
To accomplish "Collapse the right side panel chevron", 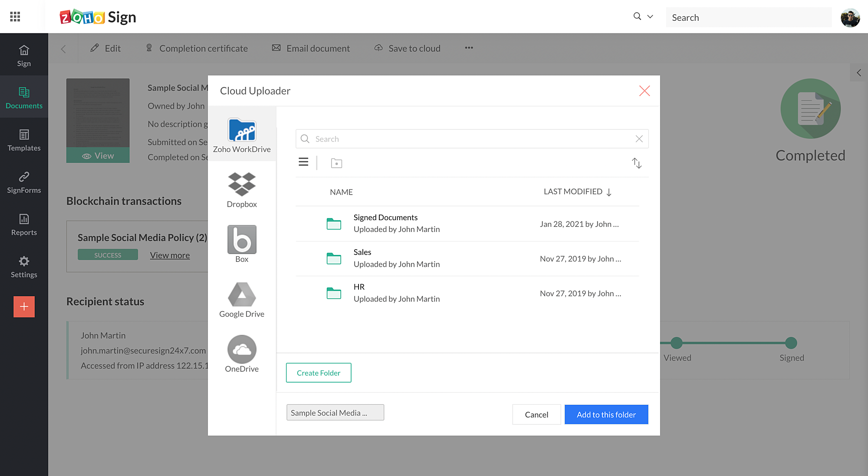I will pyautogui.click(x=859, y=73).
